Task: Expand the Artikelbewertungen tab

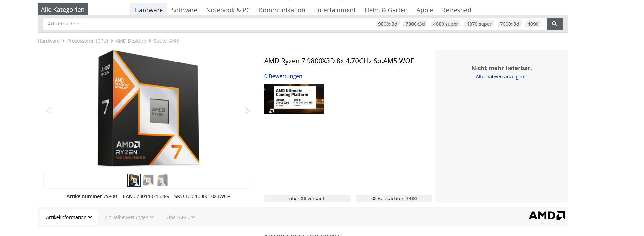Action: pyautogui.click(x=129, y=217)
